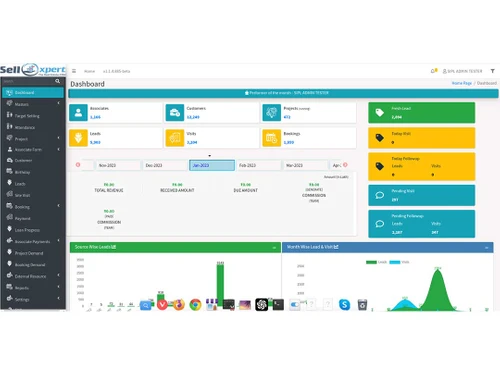Open the Bookings count link
Image resolution: width=500 pixels, height=375 pixels.
click(x=289, y=142)
